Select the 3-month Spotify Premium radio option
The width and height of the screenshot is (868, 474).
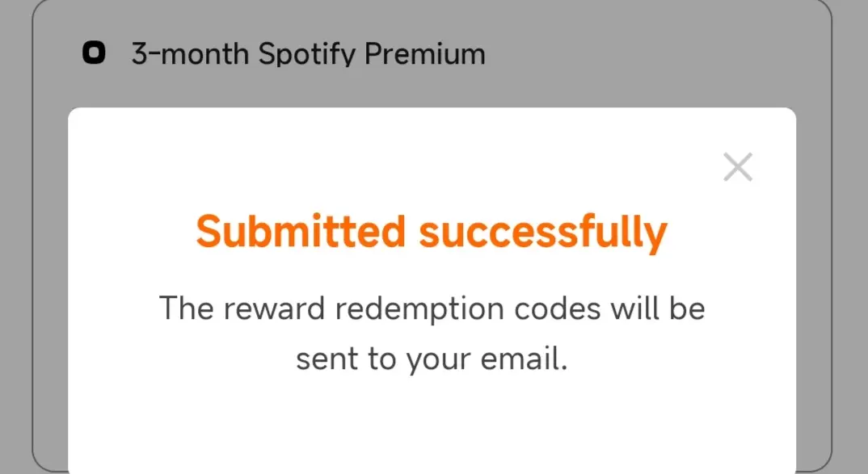point(94,53)
